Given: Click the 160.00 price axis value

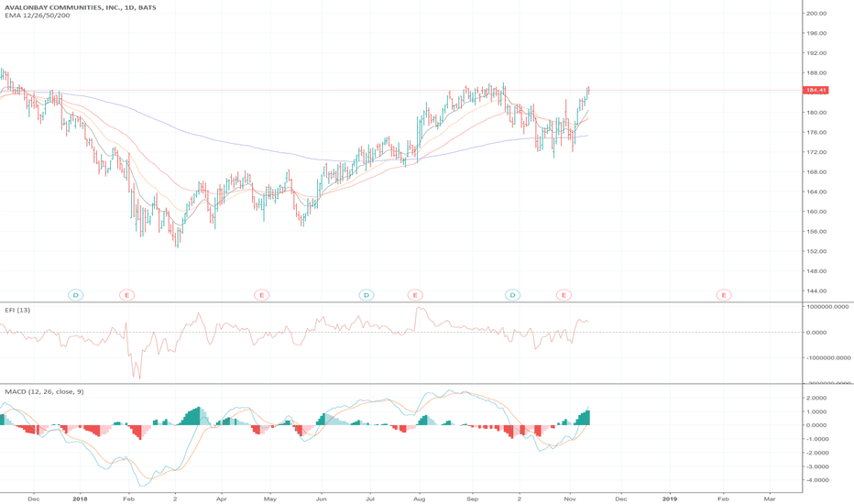Looking at the screenshot, I should [816, 212].
